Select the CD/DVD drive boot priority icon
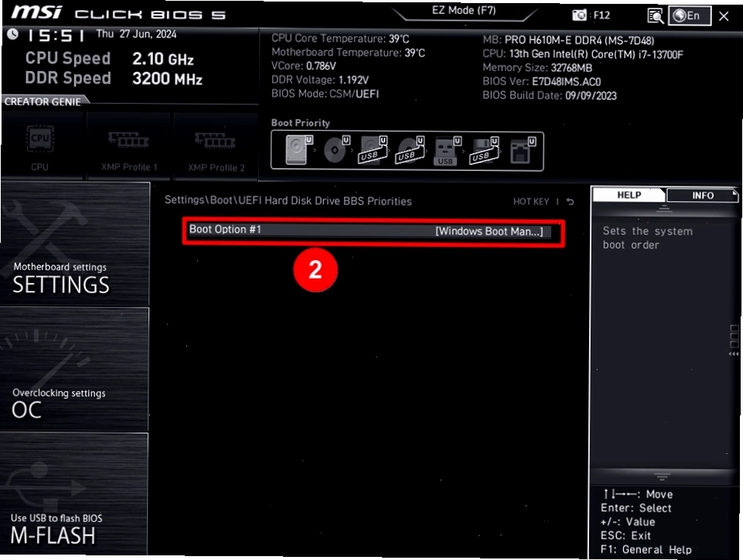743x560 pixels. pyautogui.click(x=336, y=150)
